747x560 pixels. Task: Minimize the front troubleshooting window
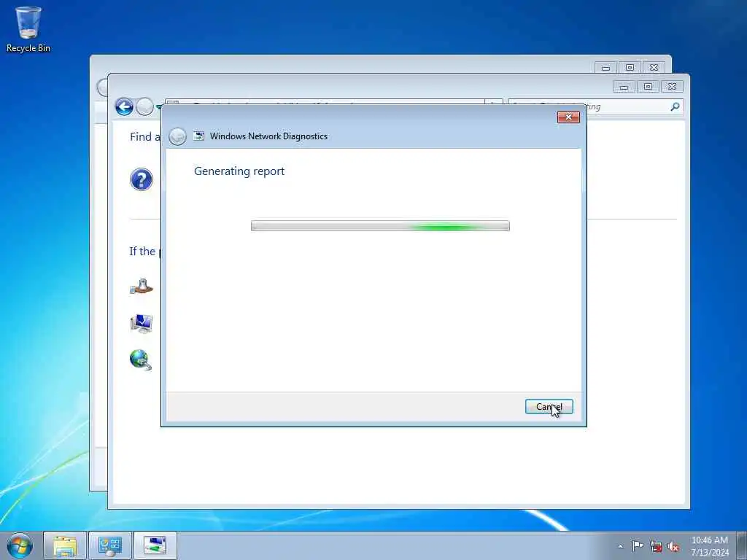(x=624, y=87)
